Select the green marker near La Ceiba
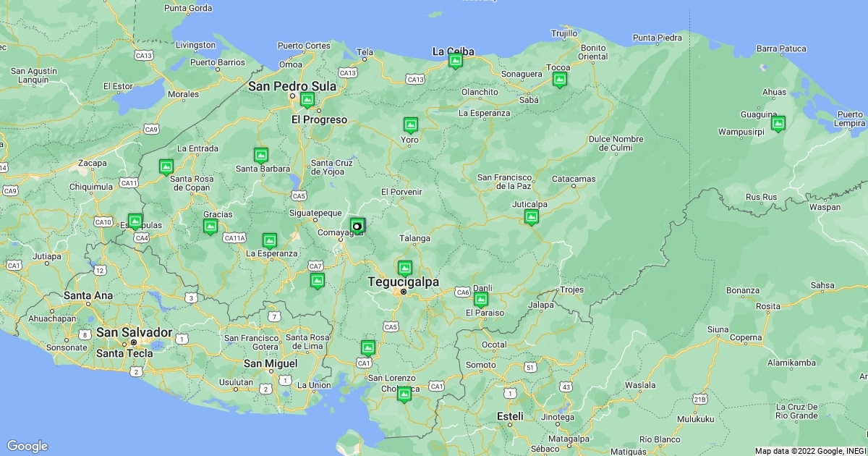This screenshot has width=868, height=456. pos(455,62)
